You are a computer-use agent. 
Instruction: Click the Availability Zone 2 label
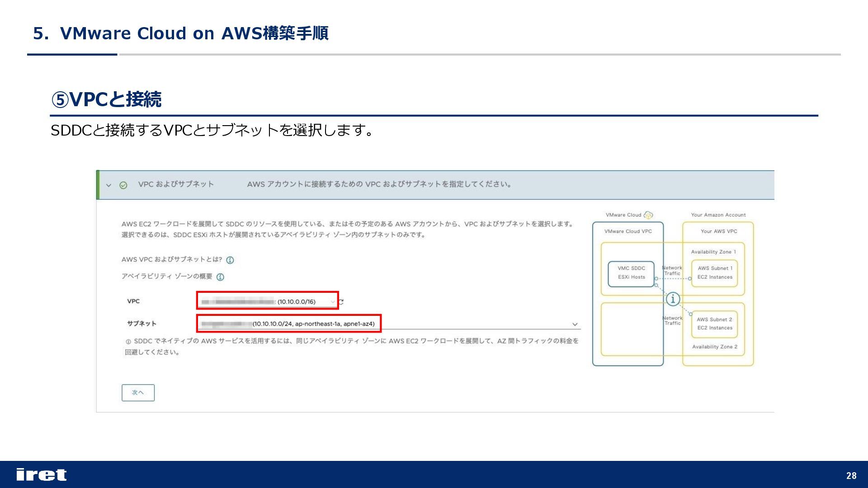(x=714, y=347)
